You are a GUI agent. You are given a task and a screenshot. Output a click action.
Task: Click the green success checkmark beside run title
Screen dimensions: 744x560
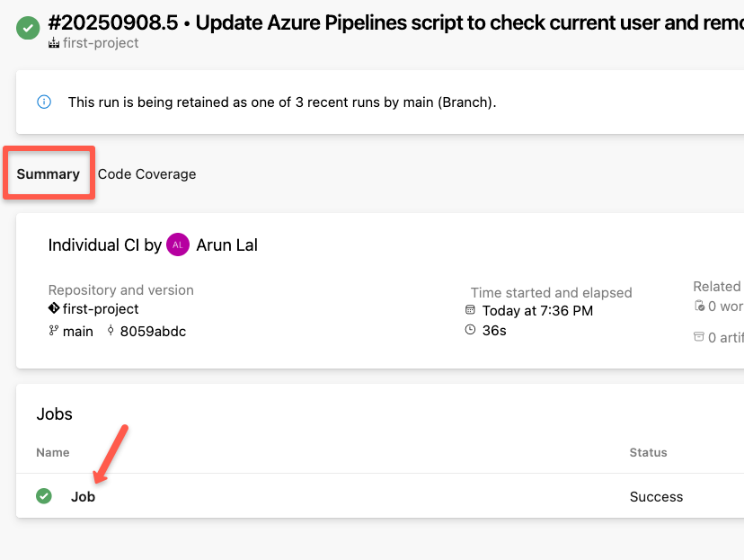point(26,28)
